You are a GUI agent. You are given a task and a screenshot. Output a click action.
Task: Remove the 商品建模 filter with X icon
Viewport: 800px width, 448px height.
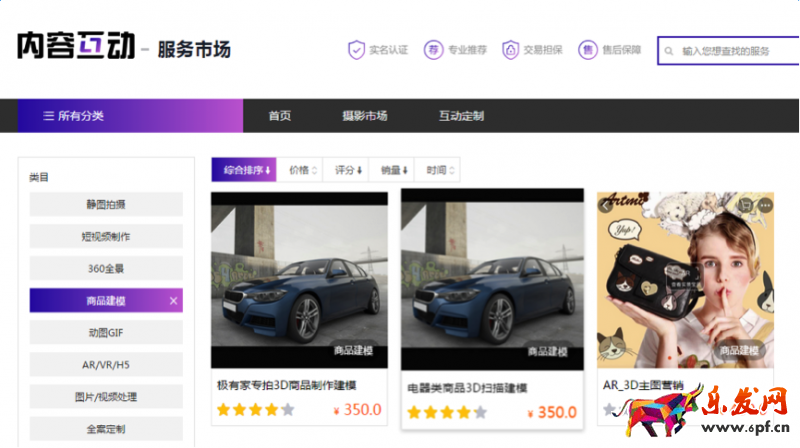pos(173,301)
